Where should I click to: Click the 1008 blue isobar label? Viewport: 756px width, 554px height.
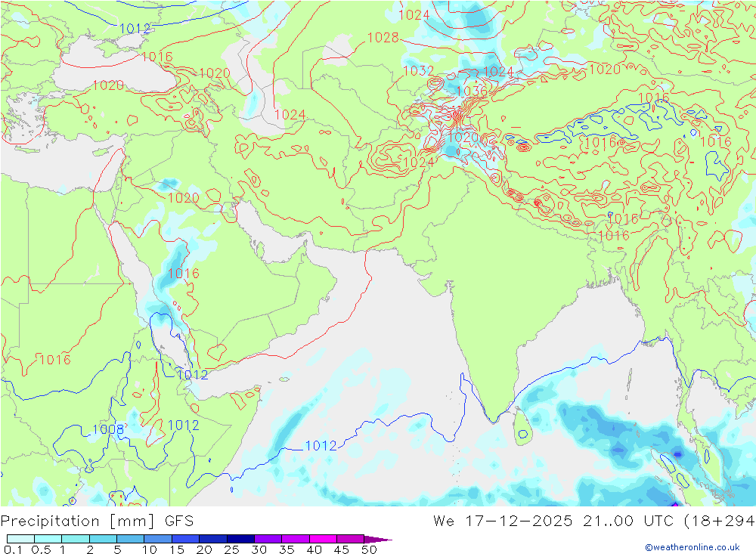108,429
